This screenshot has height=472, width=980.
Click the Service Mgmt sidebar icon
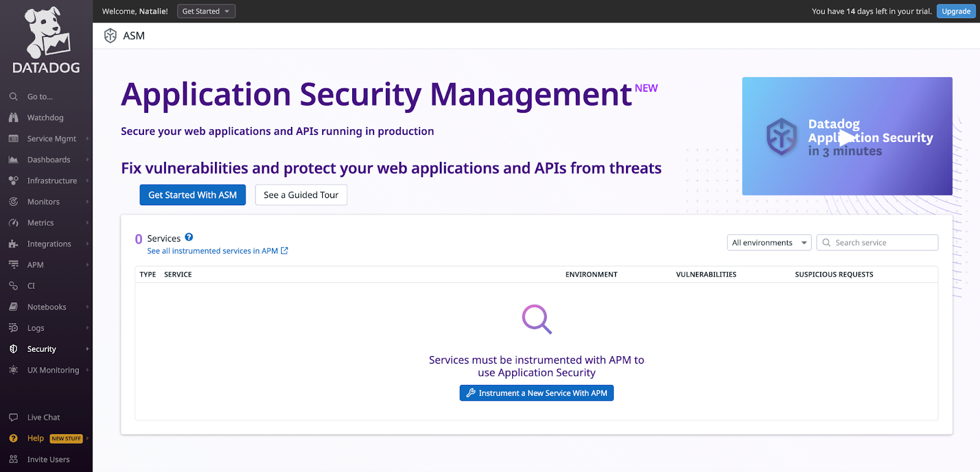coord(13,139)
